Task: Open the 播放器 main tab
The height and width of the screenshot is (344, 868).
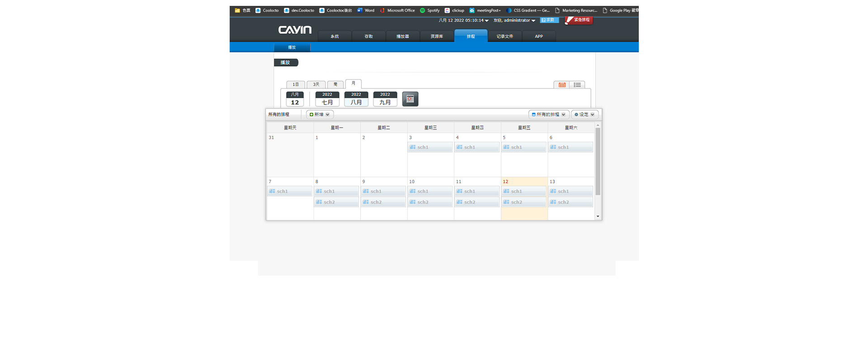Action: [403, 36]
